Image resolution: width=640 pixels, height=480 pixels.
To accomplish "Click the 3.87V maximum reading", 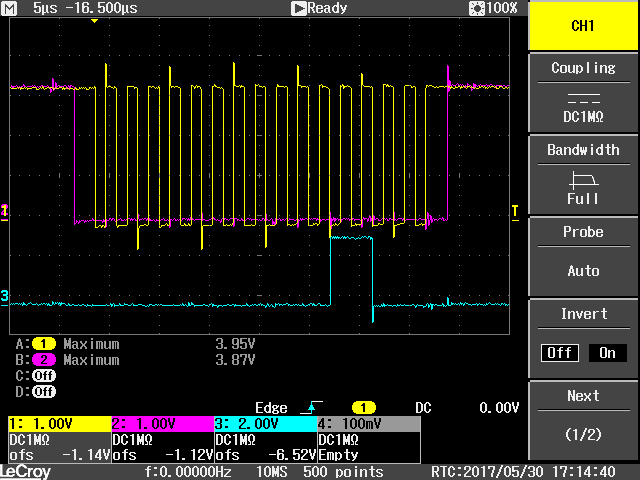I will [x=235, y=360].
